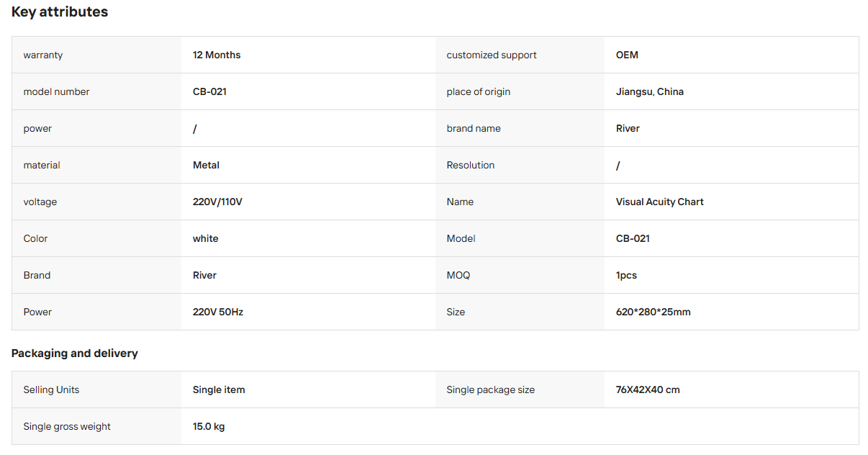This screenshot has width=868, height=455.
Task: Click the customized support label
Action: click(x=492, y=55)
